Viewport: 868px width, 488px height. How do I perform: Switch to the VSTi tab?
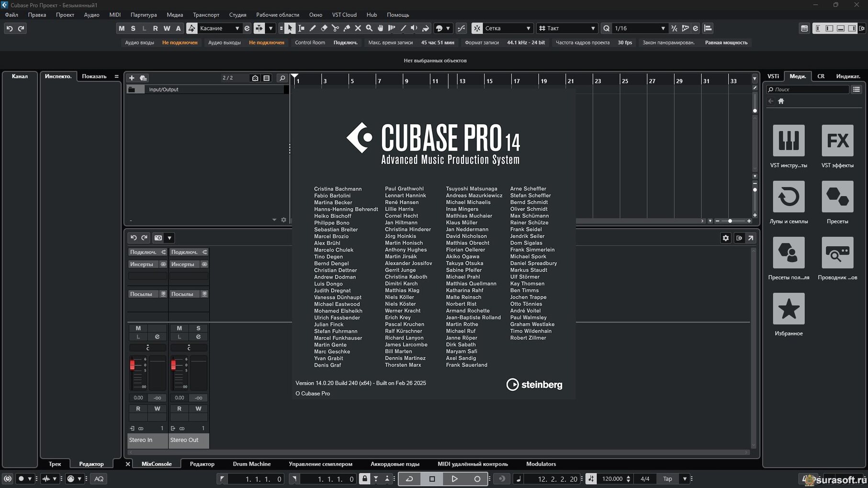coord(773,76)
